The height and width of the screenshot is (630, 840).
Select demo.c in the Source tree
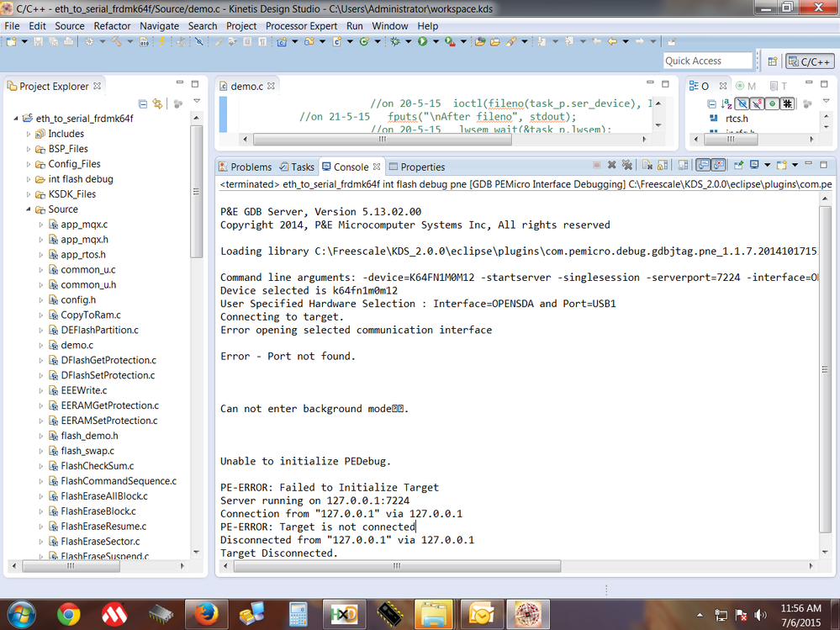tap(77, 345)
